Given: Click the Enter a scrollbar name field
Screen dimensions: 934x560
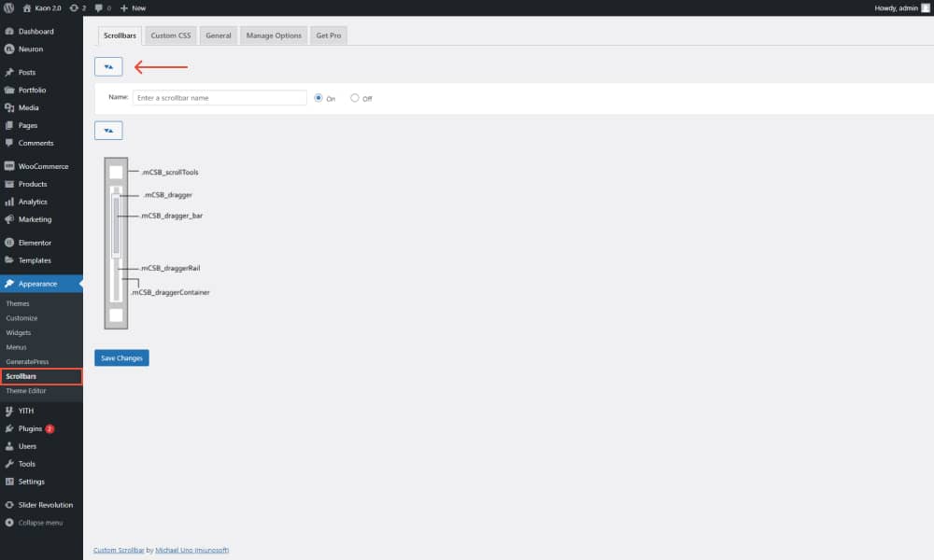Looking at the screenshot, I should pos(219,97).
